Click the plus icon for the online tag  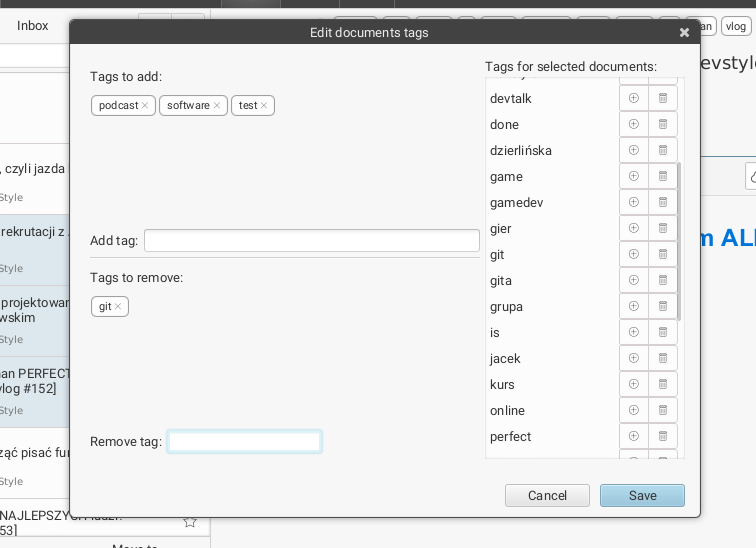(x=633, y=410)
